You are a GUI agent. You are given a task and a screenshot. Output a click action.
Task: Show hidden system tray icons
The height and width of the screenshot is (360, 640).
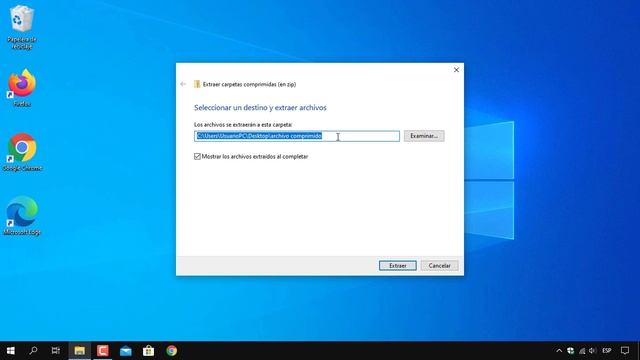pos(559,351)
